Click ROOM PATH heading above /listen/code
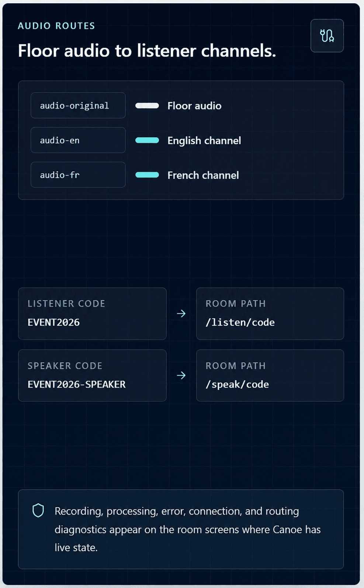Viewport: 364px width, 588px height. (236, 303)
